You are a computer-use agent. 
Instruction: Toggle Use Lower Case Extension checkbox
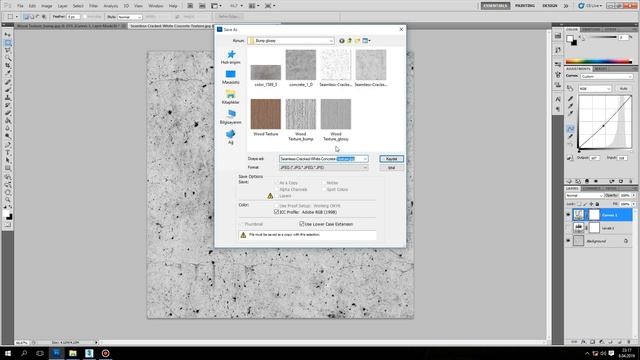coord(302,224)
